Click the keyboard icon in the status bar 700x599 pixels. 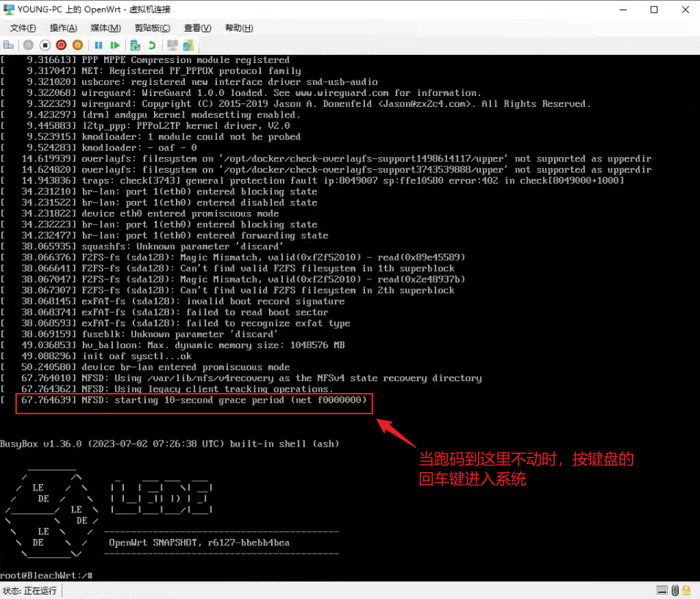pos(662,590)
